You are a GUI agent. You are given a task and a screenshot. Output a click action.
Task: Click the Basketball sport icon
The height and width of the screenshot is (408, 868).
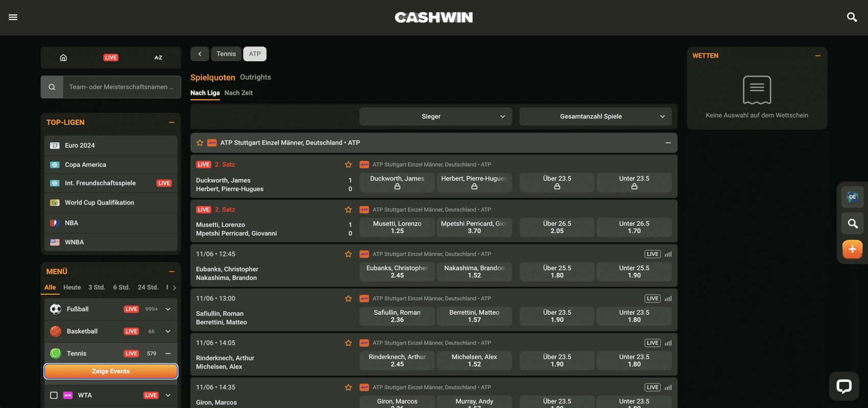tap(56, 331)
